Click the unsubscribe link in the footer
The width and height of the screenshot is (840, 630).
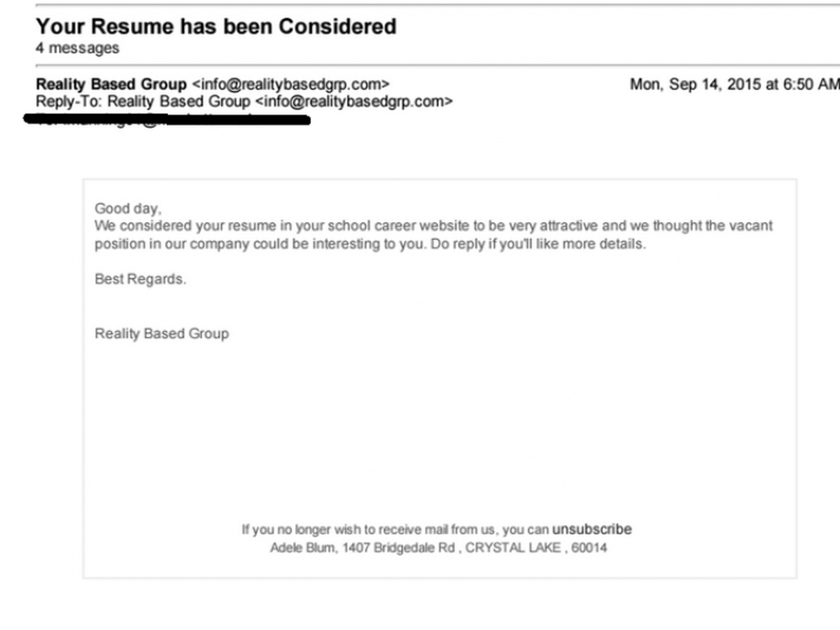tap(591, 529)
